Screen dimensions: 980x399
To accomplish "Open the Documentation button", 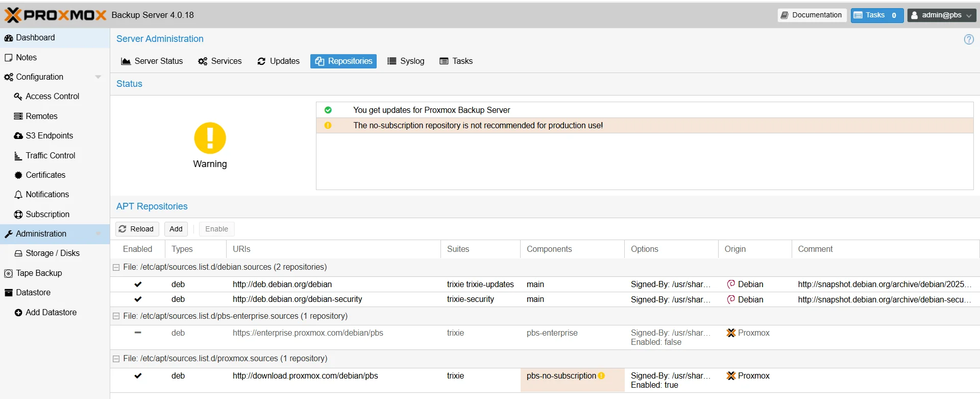I will (812, 15).
